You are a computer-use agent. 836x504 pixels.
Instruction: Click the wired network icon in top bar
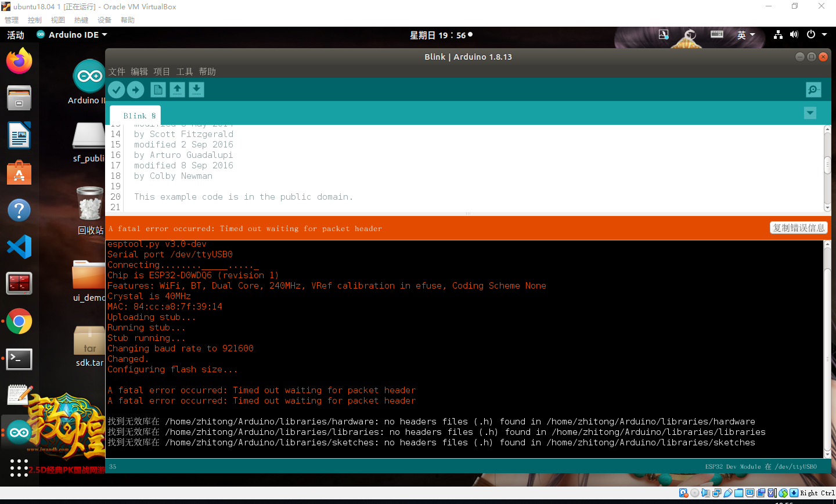(778, 35)
